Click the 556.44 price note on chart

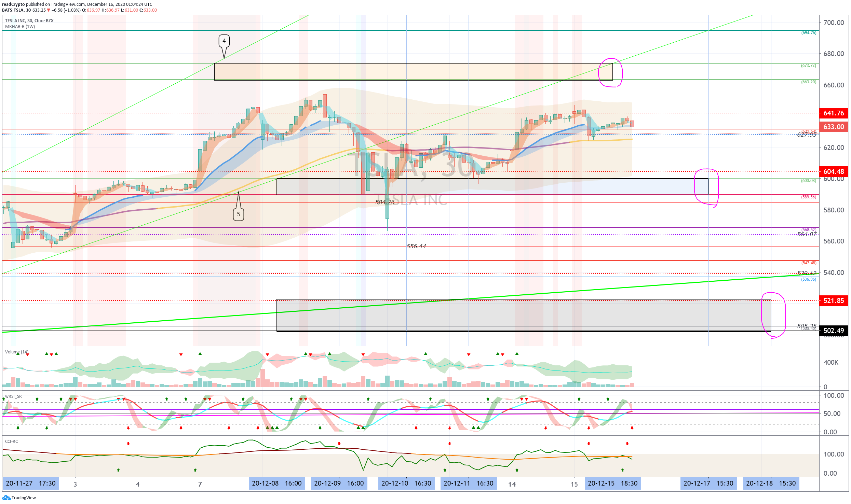coord(416,246)
